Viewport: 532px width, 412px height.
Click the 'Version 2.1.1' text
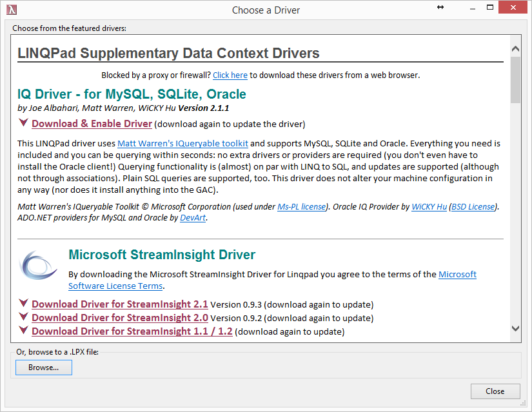(x=204, y=108)
